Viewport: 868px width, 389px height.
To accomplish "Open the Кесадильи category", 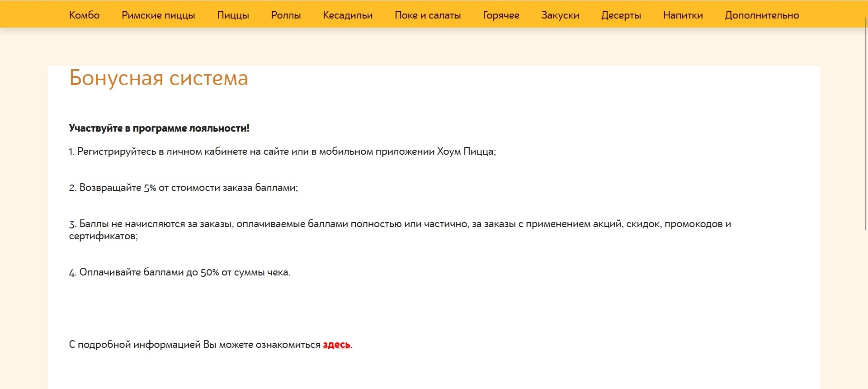I will coord(348,15).
